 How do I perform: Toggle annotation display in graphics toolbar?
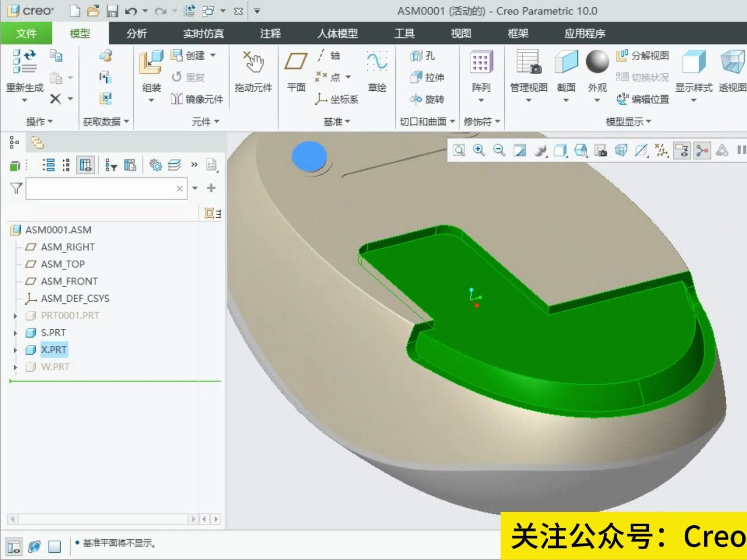(682, 150)
